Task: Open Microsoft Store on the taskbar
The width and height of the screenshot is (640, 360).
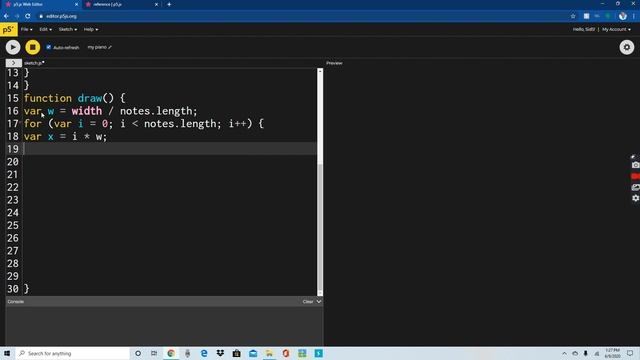Action: (236, 353)
